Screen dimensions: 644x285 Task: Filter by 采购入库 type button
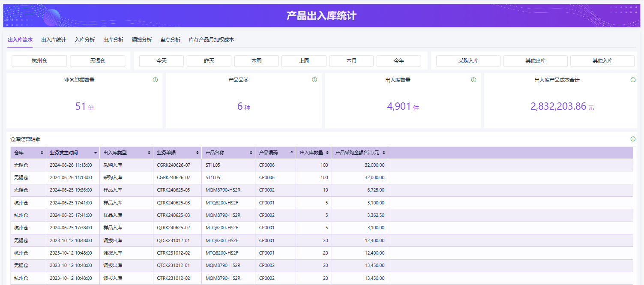(x=468, y=61)
